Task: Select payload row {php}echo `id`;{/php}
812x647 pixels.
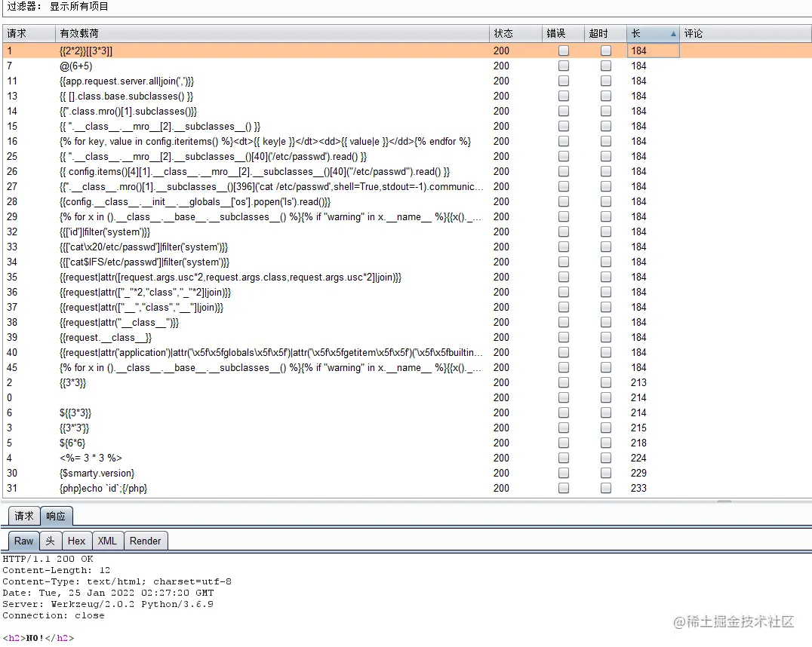Action: coord(406,488)
